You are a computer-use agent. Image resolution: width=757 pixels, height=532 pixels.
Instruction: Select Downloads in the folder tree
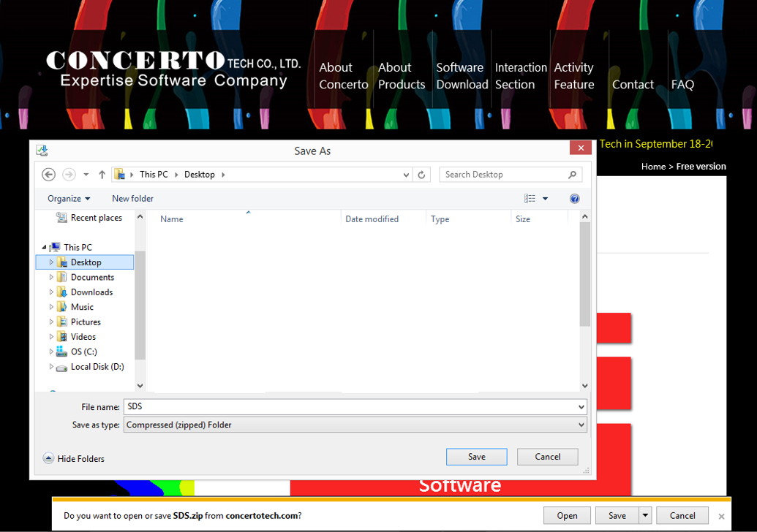[91, 292]
